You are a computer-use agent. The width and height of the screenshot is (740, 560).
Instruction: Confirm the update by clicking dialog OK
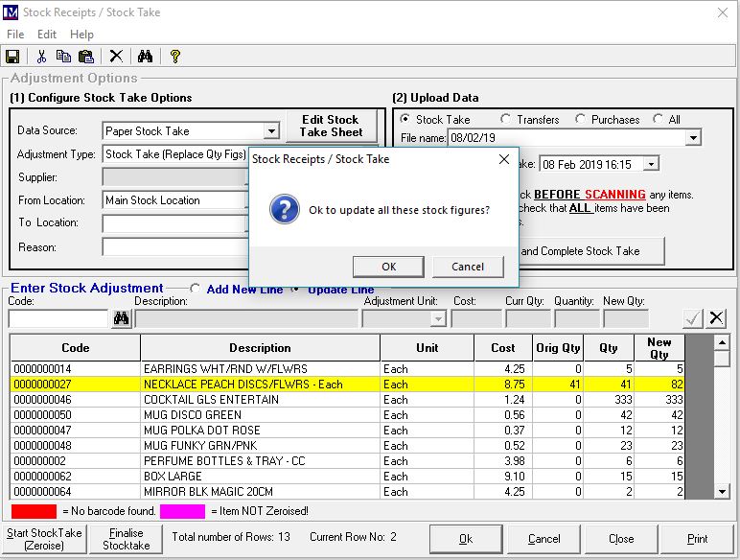388,267
